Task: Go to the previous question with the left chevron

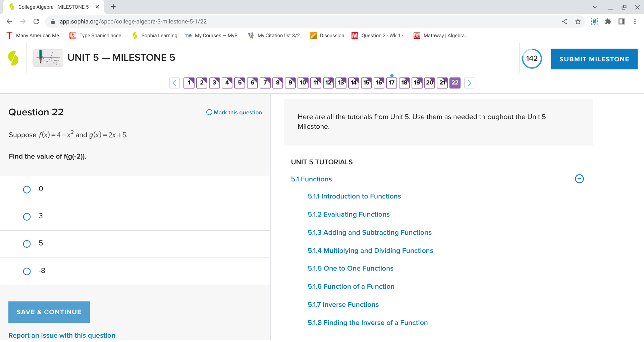Action: click(x=174, y=83)
